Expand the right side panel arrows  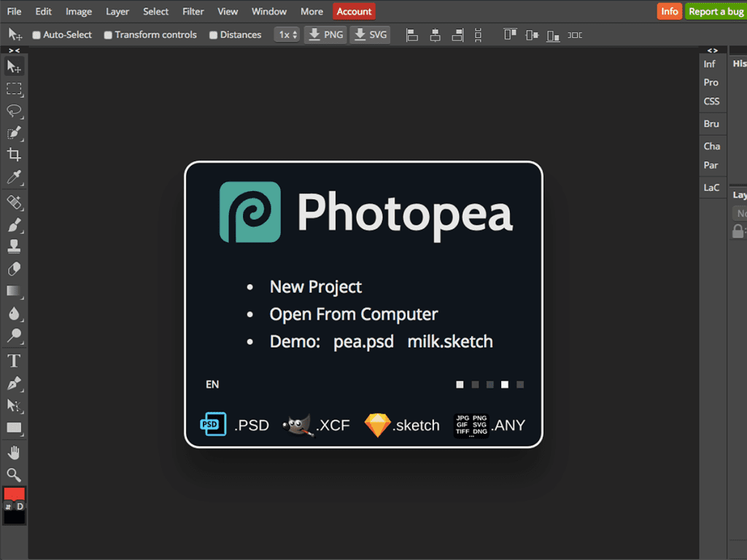[712, 50]
